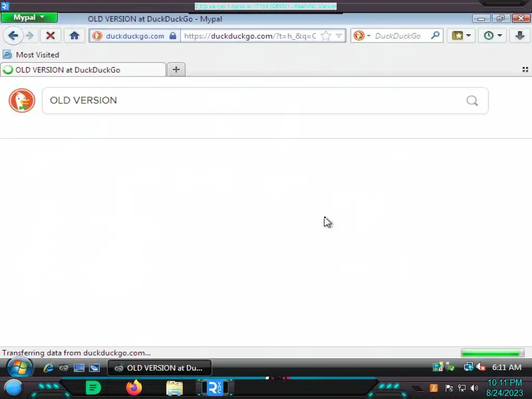
Task: Click the remote Windows Start orb
Action: [19, 368]
